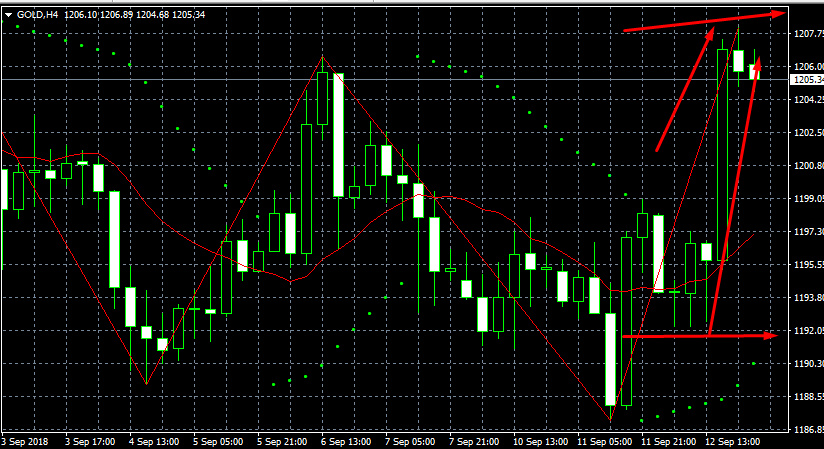The height and width of the screenshot is (449, 824).
Task: Select the highlighted current price label 1205.34
Action: (808, 80)
